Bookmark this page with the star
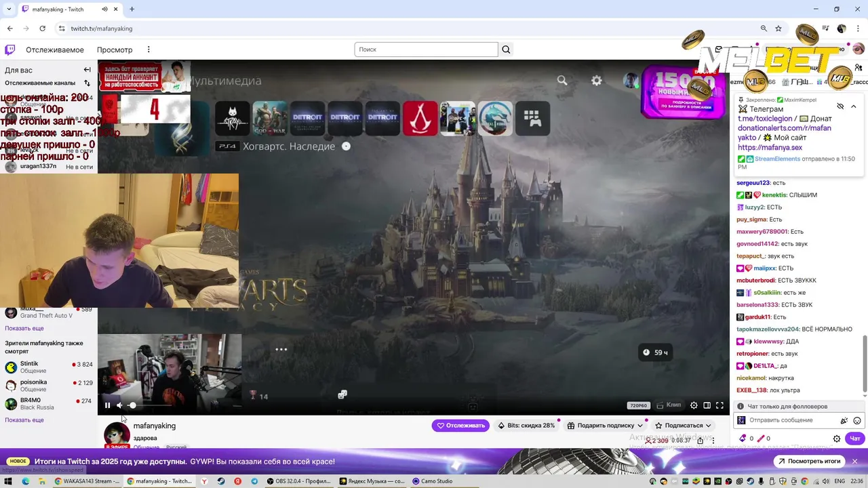Screen dimensions: 868x488 tap(778, 28)
